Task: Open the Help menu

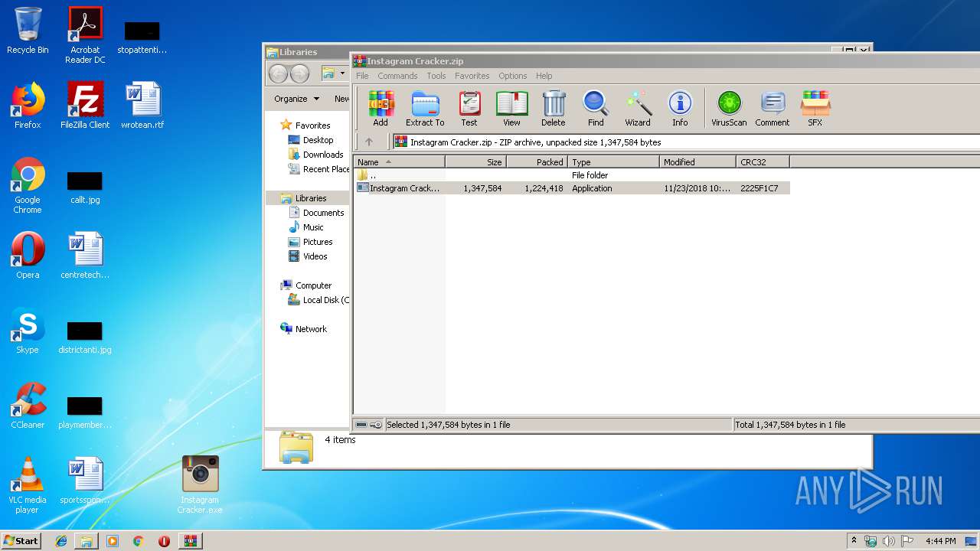Action: pos(544,76)
